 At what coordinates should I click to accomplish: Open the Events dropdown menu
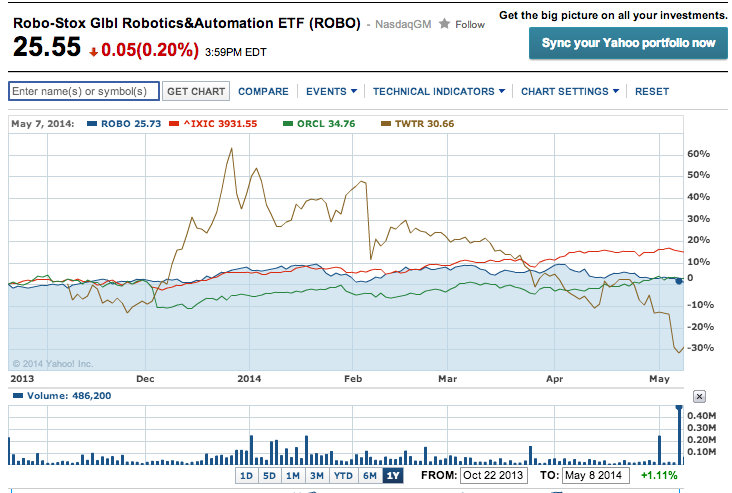click(331, 92)
